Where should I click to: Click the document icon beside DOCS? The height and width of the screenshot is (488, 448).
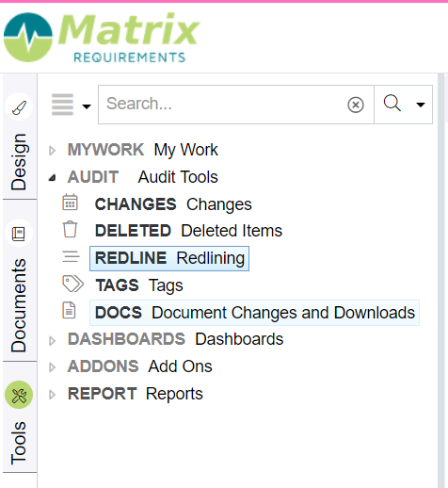coord(69,310)
